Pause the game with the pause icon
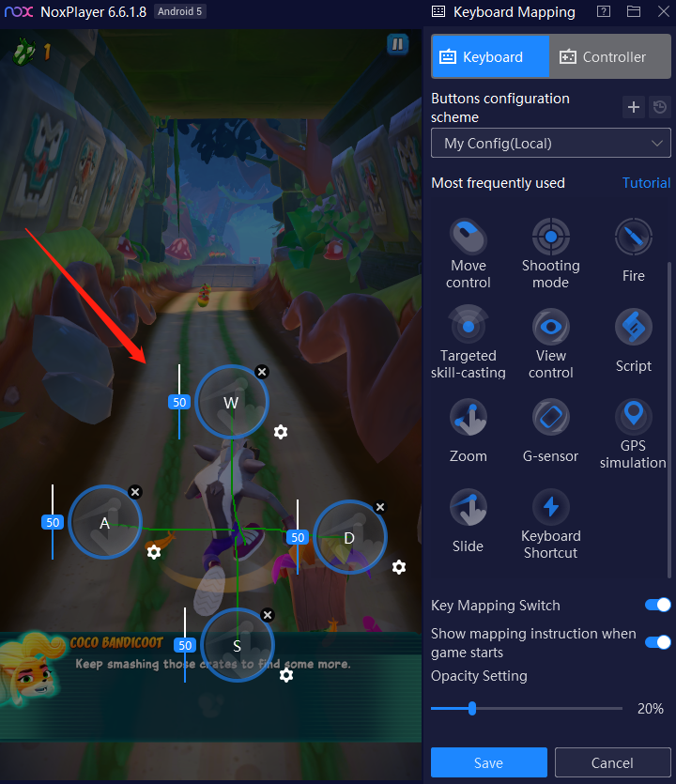This screenshot has height=784, width=676. (397, 44)
